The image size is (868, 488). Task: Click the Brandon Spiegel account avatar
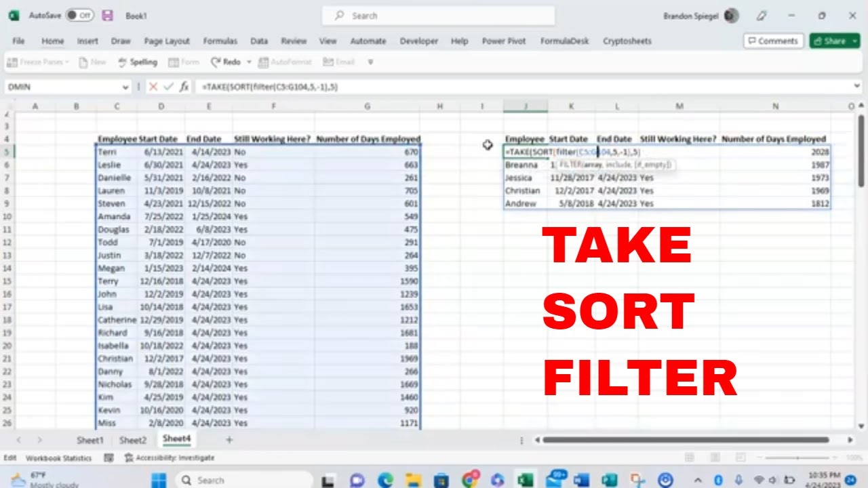click(730, 15)
